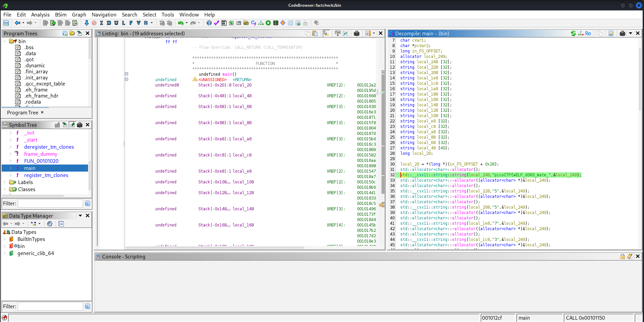Open the Data Type Manager toolbar icon
Screen dimensions: 644x322
[x=246, y=23]
